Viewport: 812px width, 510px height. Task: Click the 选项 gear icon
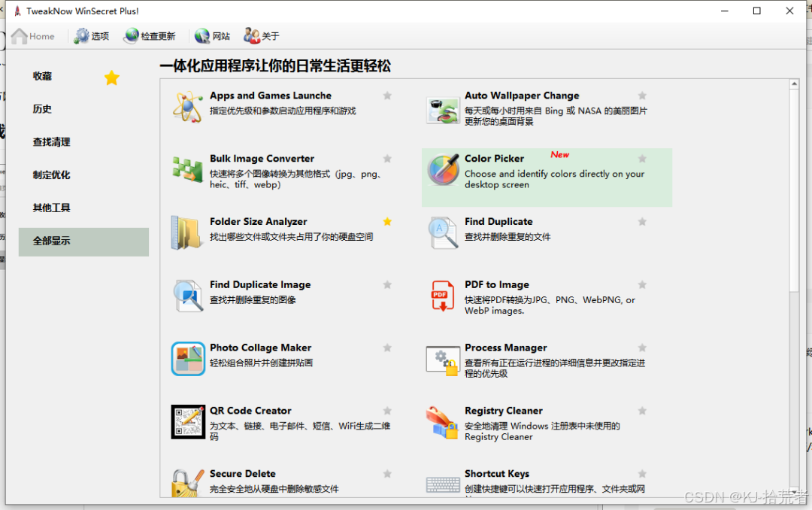coord(80,36)
